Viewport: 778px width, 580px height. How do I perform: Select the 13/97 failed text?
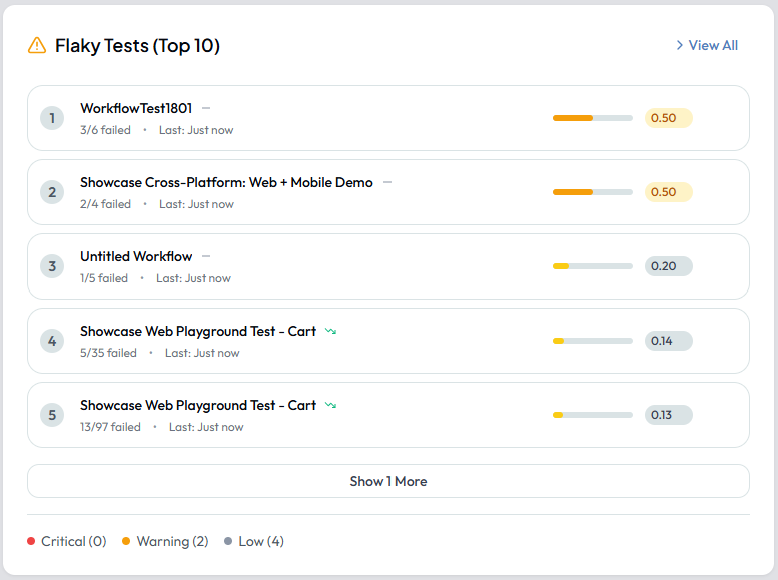pos(110,427)
